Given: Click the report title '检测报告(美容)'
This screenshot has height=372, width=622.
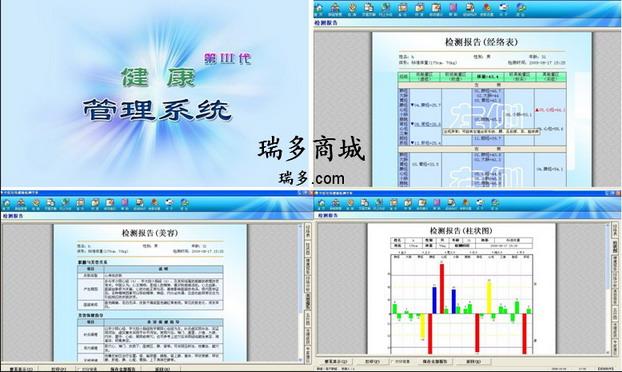Looking at the screenshot, I should 150,233.
